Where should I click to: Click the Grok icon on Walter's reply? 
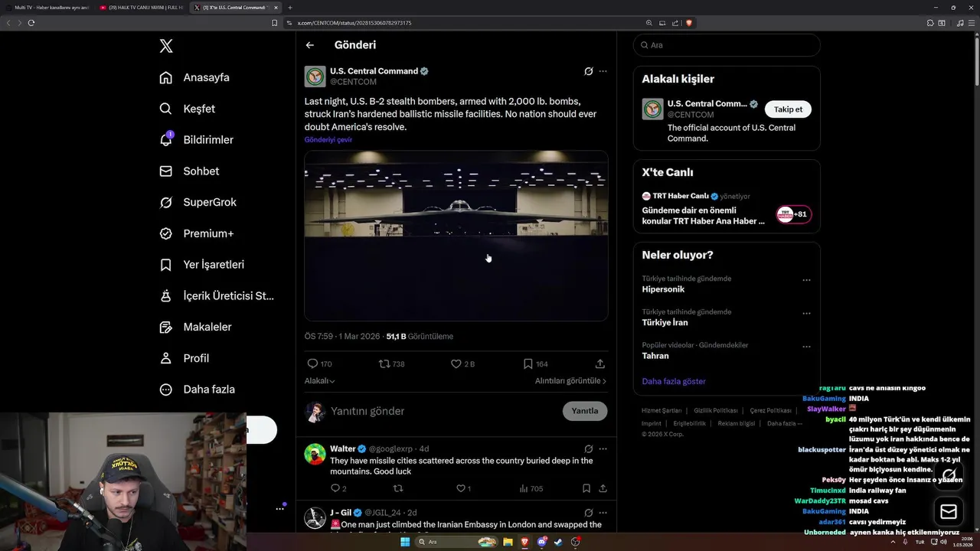tap(588, 449)
